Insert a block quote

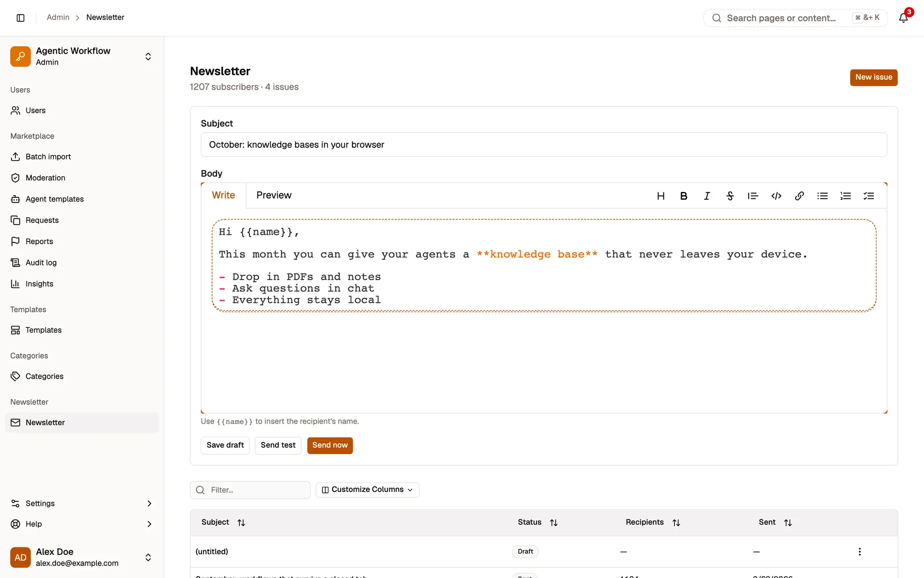pyautogui.click(x=753, y=196)
